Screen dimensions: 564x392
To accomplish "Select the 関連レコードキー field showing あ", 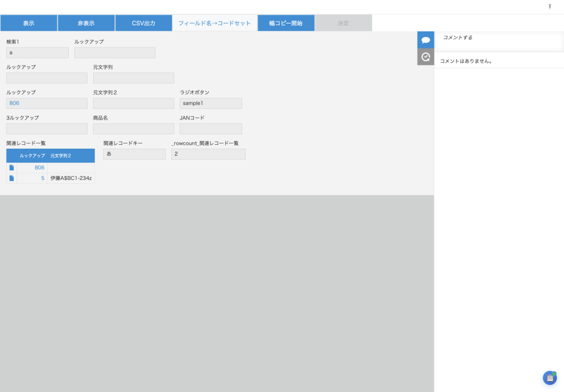I will 134,154.
